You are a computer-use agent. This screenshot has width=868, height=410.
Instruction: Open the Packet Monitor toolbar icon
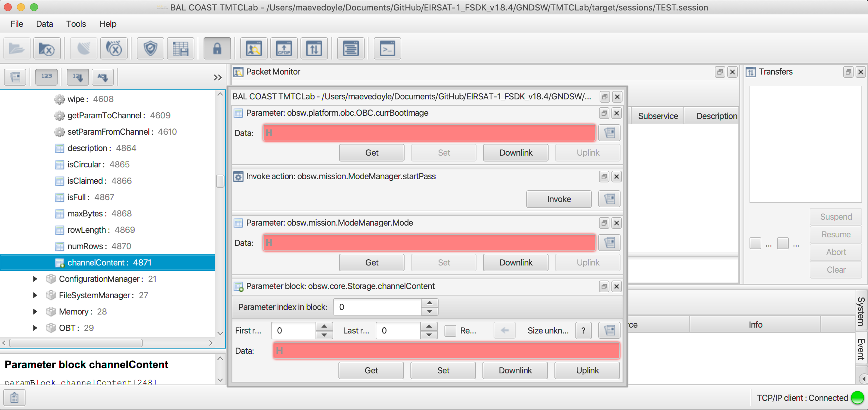(254, 48)
